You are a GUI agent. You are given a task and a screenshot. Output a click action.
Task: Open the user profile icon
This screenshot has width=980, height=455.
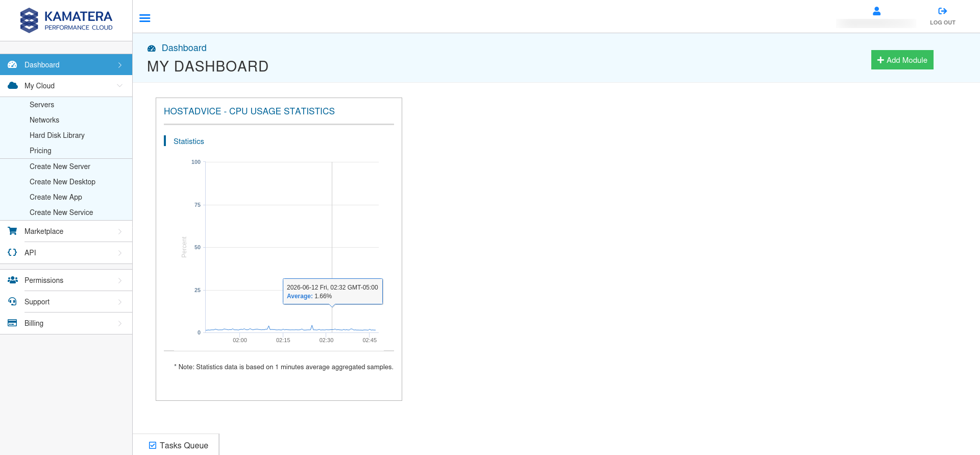[x=876, y=11]
